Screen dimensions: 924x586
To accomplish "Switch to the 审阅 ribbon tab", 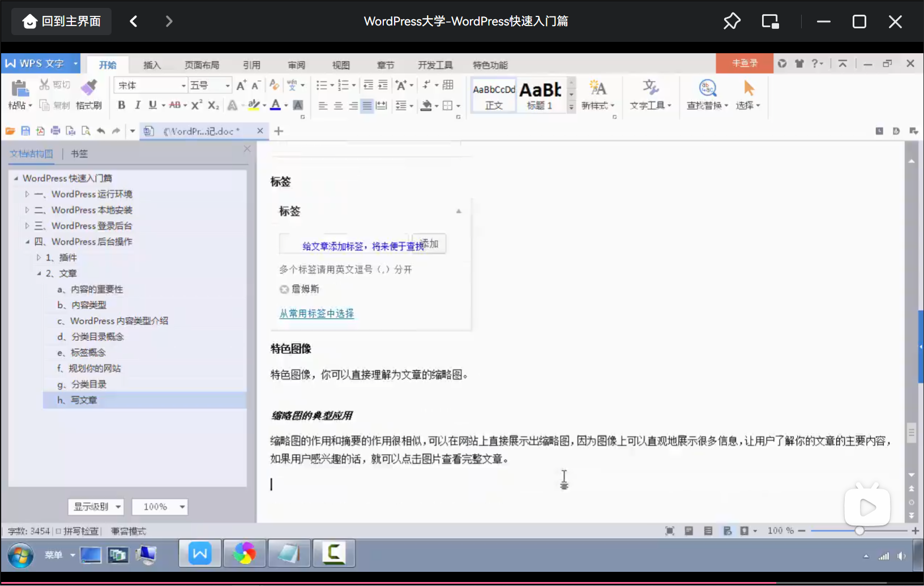I will click(297, 65).
